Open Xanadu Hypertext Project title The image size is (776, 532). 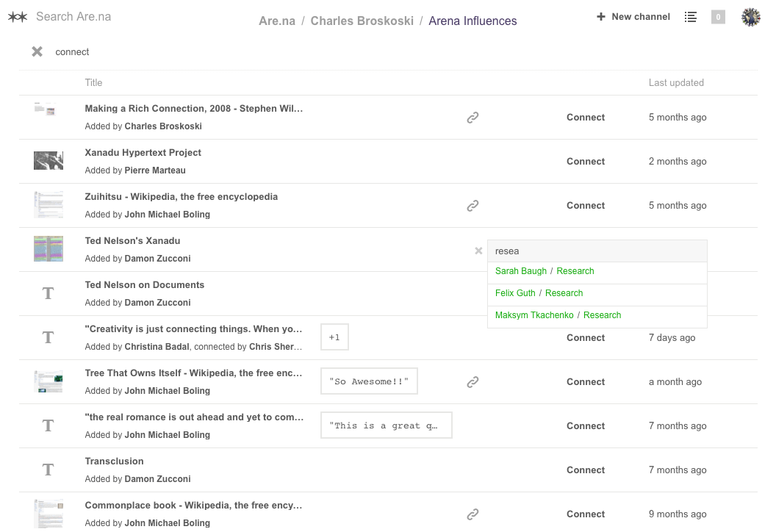click(x=143, y=152)
